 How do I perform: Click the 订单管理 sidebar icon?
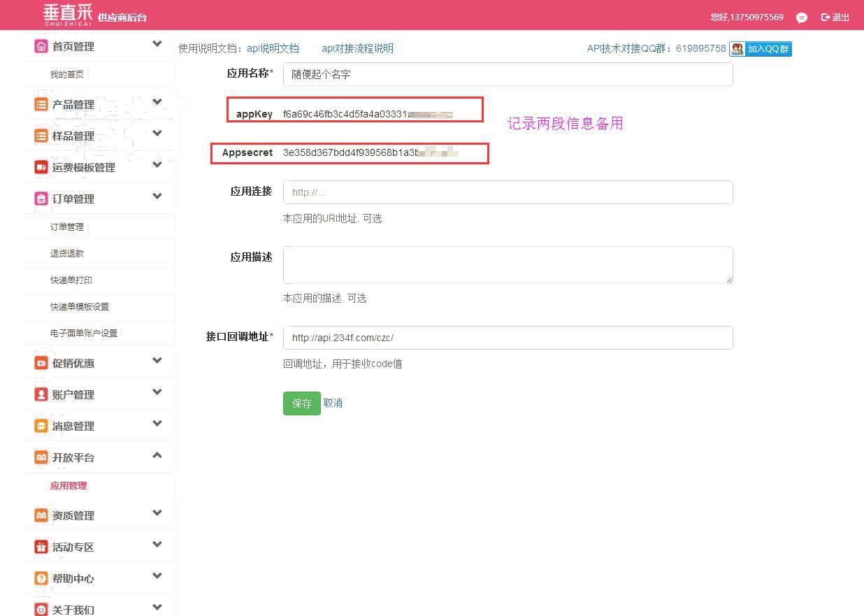[41, 199]
